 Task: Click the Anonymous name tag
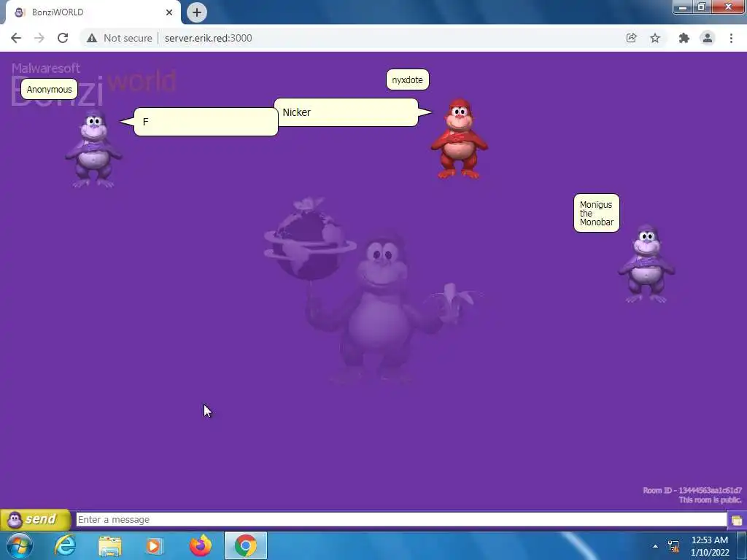click(49, 89)
